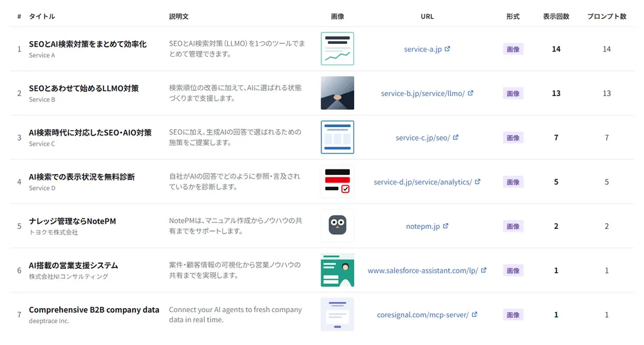Sort by the タイトル column header
Viewport: 644px width, 345px height.
point(42,17)
